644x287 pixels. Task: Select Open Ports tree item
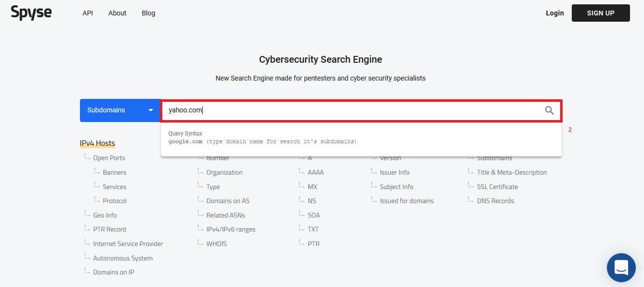109,158
